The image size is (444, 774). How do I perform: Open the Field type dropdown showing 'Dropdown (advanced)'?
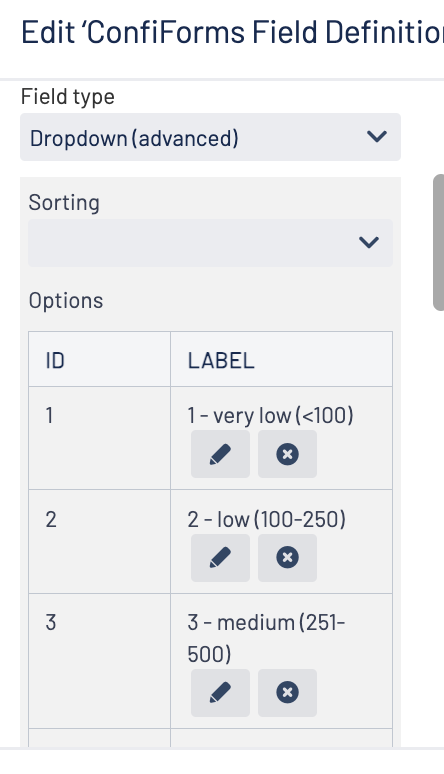[210, 137]
